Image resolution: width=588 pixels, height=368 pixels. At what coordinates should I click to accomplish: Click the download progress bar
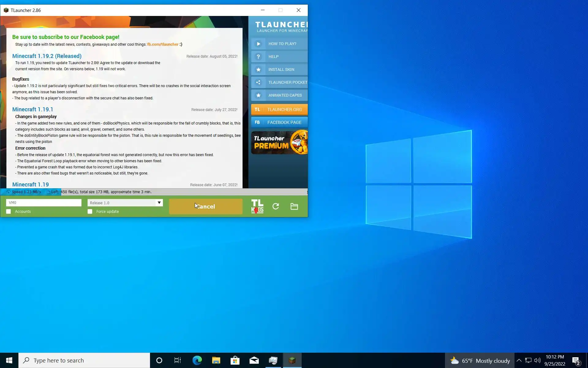pyautogui.click(x=153, y=192)
